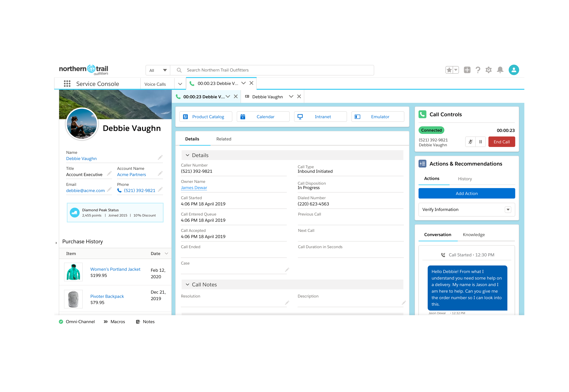This screenshot has width=569, height=392.
Task: Open the Macros utility item
Action: coord(114,322)
